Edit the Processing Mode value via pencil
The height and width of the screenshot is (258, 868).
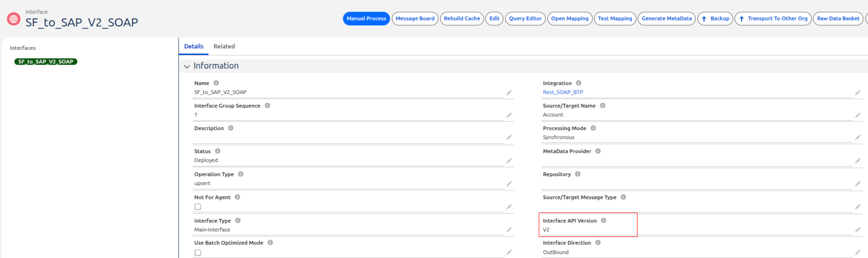tap(858, 137)
